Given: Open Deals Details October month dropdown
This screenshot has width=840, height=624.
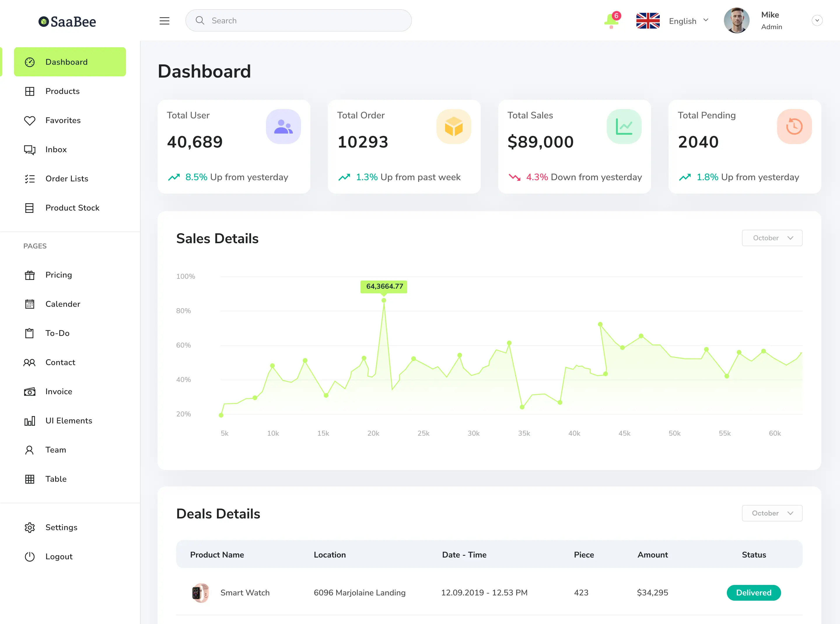Looking at the screenshot, I should click(x=772, y=513).
